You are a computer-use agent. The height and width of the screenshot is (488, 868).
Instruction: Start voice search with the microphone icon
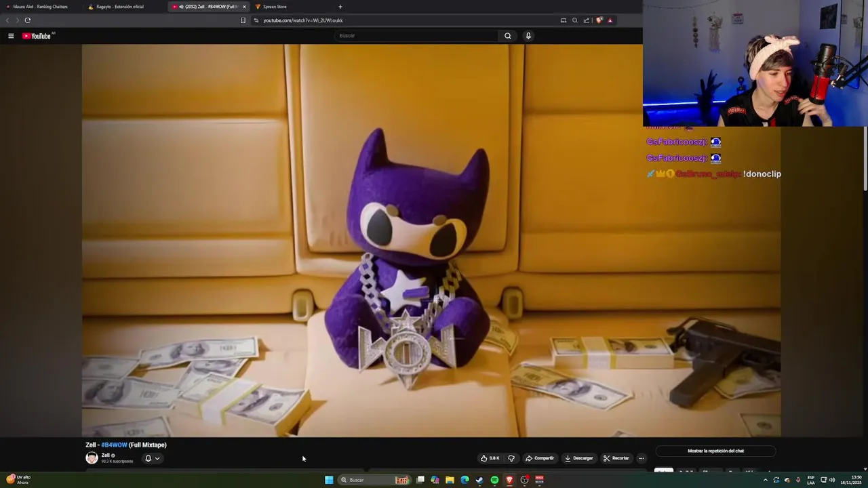(x=528, y=36)
